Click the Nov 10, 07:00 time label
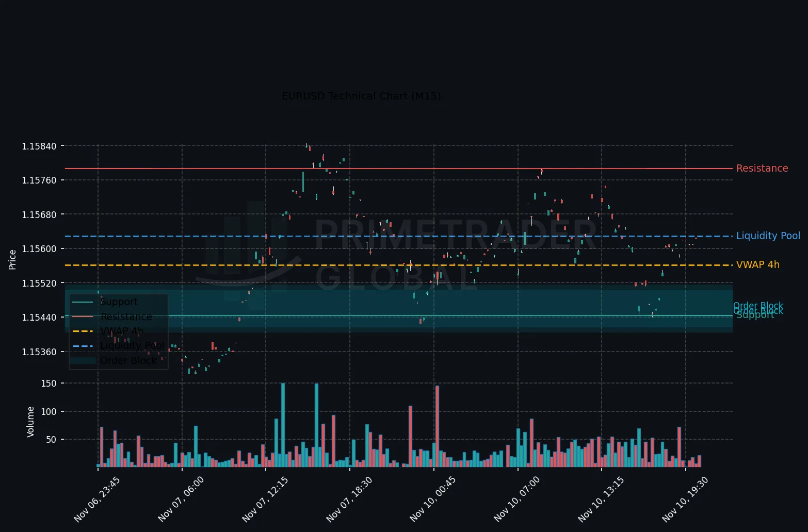 pos(516,500)
